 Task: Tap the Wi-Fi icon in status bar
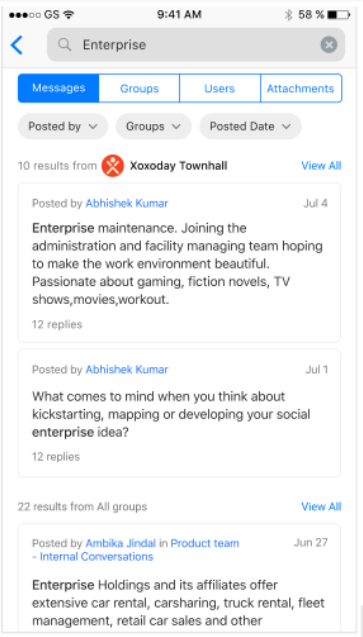(x=69, y=15)
